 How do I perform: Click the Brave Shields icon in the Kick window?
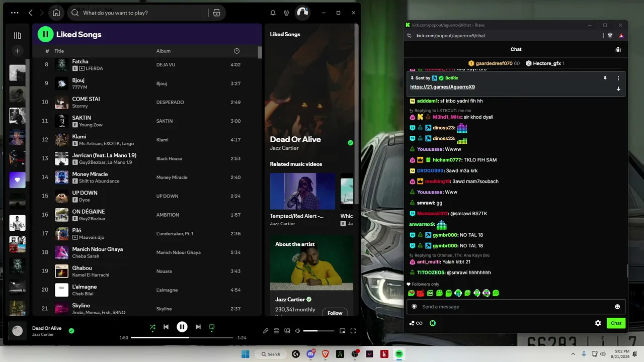click(610, 36)
